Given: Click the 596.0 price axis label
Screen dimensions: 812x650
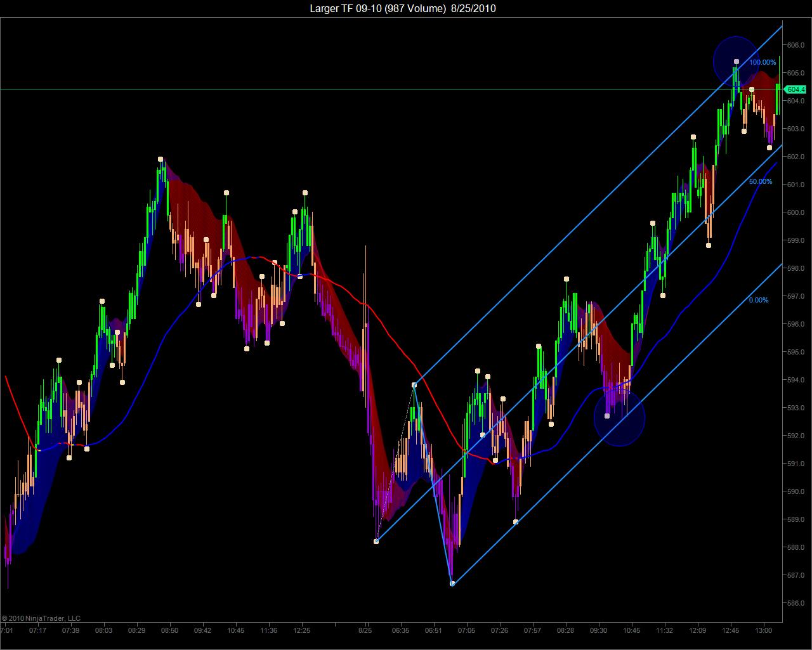Looking at the screenshot, I should click(796, 324).
